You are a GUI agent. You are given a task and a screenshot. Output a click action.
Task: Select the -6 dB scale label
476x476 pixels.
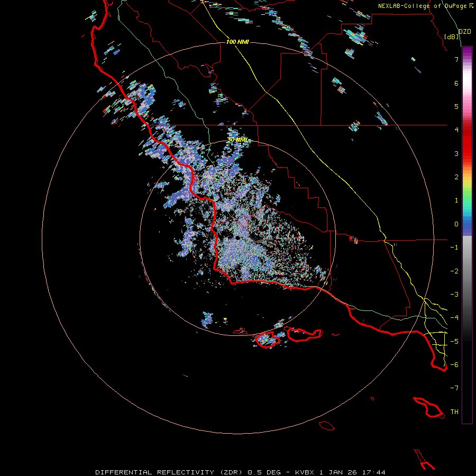coord(454,365)
